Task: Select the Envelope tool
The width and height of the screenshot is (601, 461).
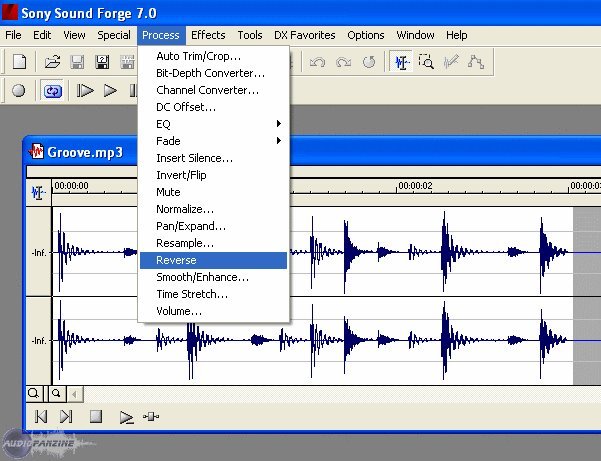Action: (x=476, y=62)
